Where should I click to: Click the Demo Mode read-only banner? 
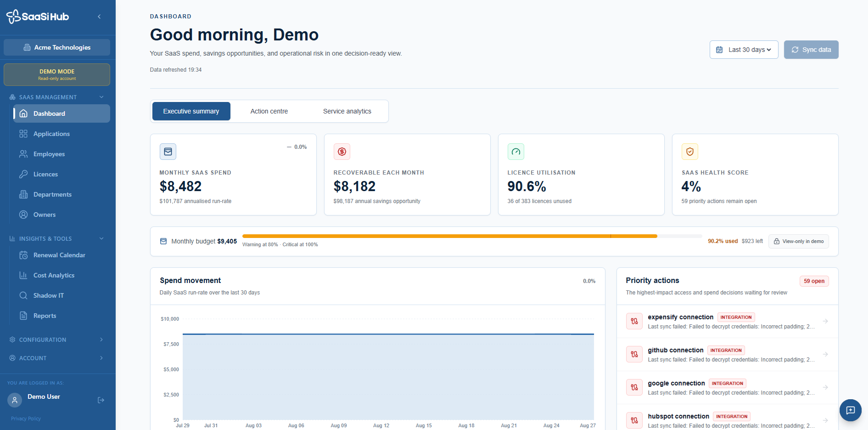point(57,74)
